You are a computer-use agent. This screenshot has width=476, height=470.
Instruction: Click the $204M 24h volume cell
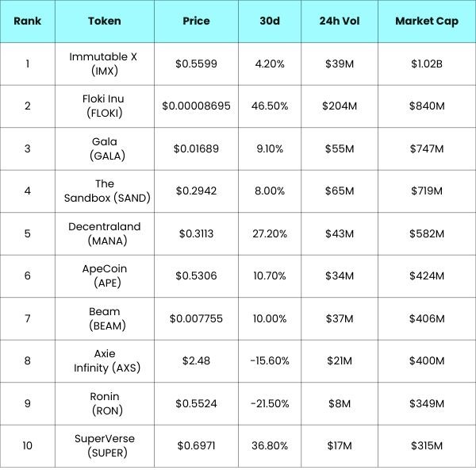click(x=340, y=106)
